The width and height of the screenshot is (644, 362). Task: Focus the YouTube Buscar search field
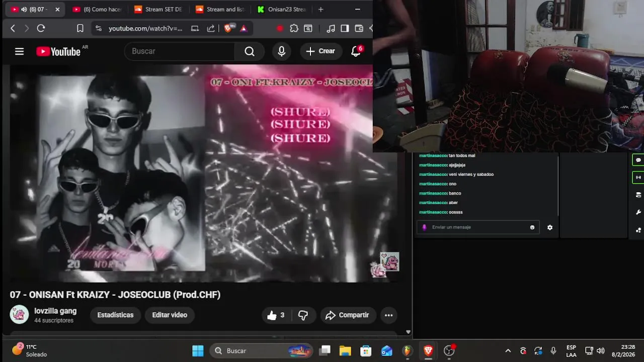pyautogui.click(x=179, y=51)
